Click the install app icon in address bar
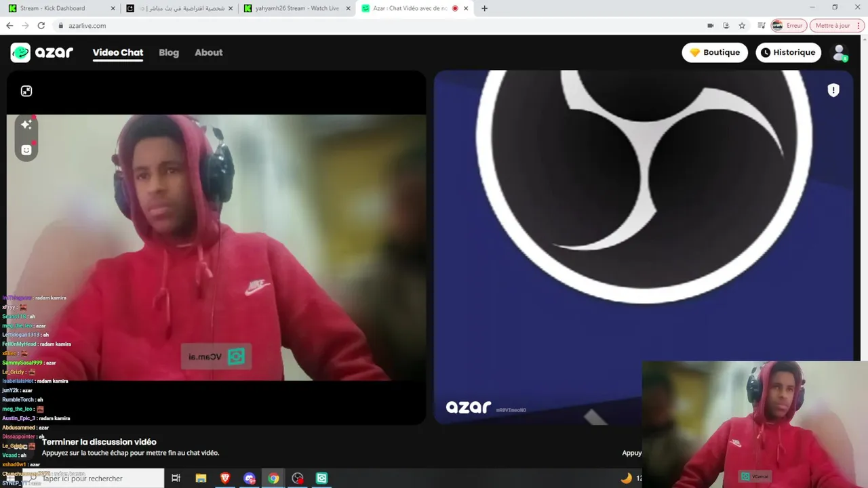This screenshot has width=868, height=488. tap(726, 25)
